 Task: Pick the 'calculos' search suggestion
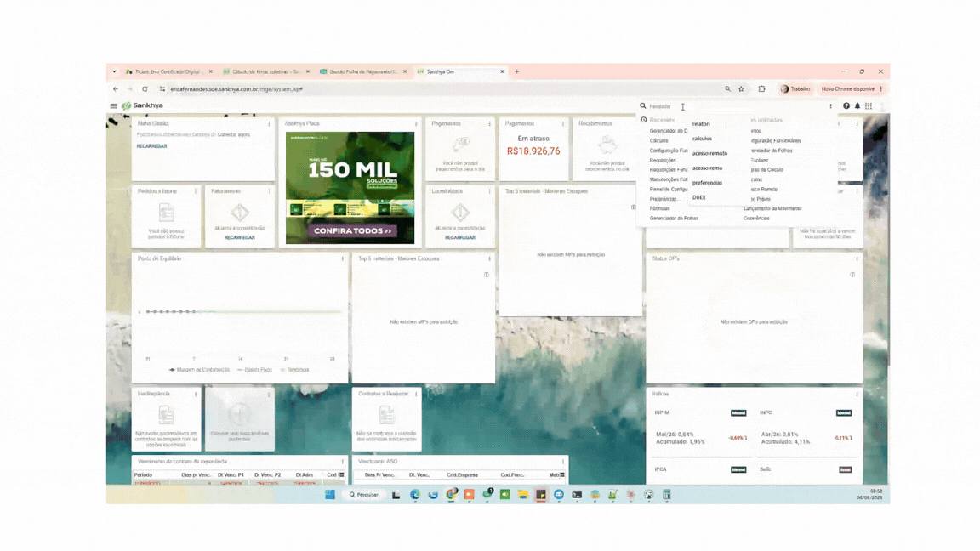[x=702, y=139]
